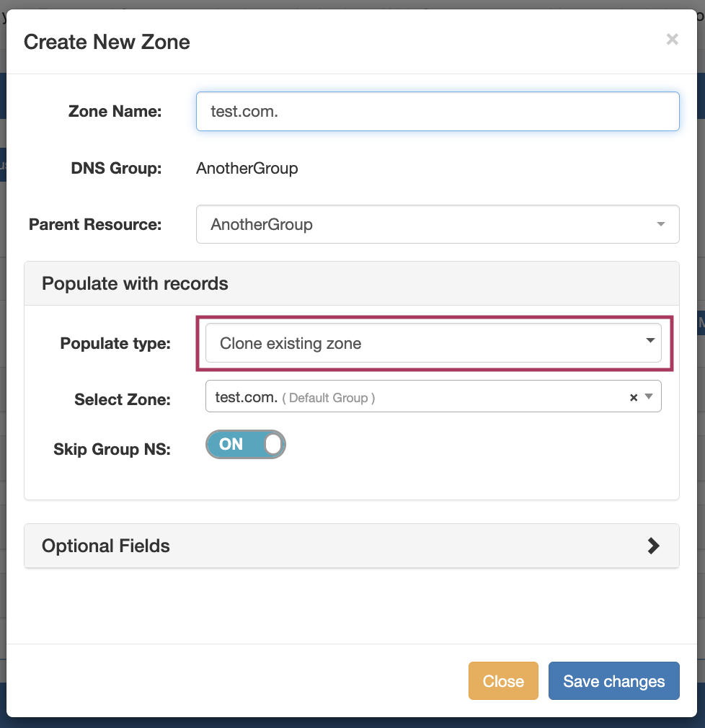This screenshot has height=728, width=705.
Task: Click the Populate with records panel header
Action: click(135, 283)
